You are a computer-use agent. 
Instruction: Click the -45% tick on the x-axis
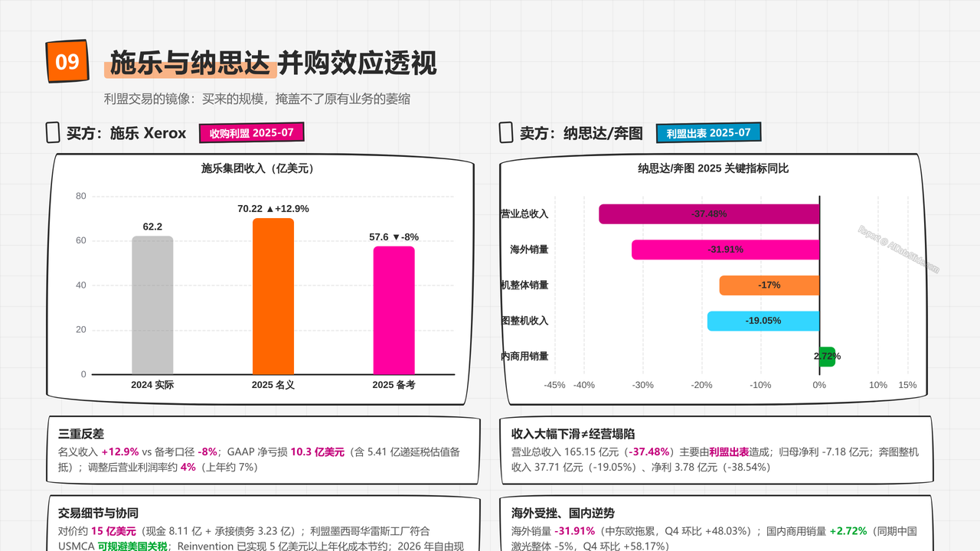(554, 385)
